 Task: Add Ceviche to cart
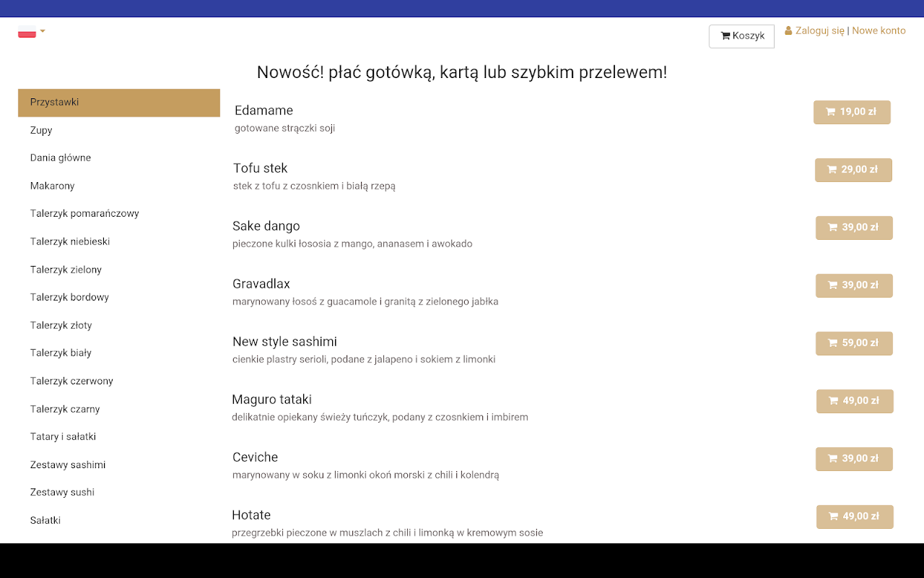(854, 459)
